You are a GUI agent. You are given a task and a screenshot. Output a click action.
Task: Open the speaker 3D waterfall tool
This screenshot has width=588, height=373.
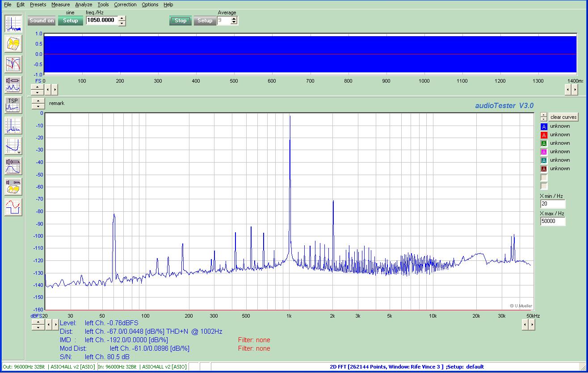point(13,187)
